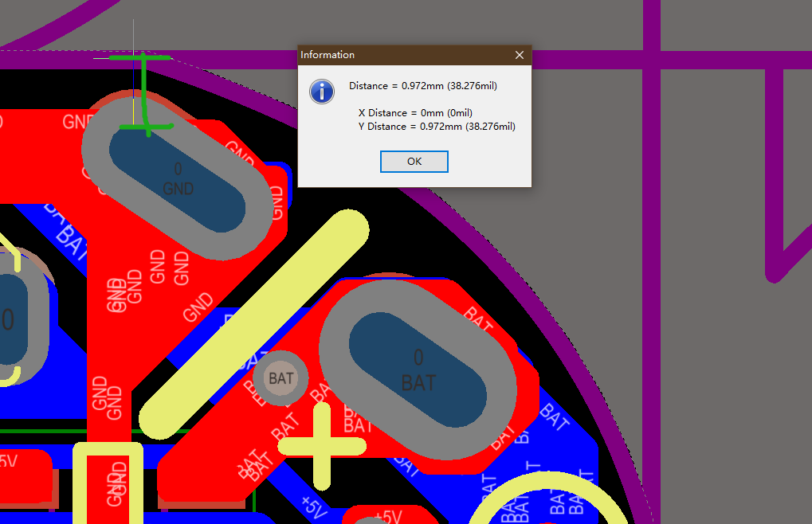Click the blue information icon in dialog
This screenshot has width=812, height=524.
click(322, 92)
